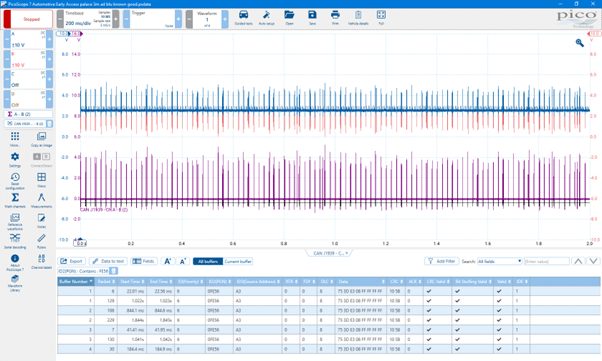Click the channel A axis marker handle
Viewport: 602px width, 361px height.
coord(62,34)
